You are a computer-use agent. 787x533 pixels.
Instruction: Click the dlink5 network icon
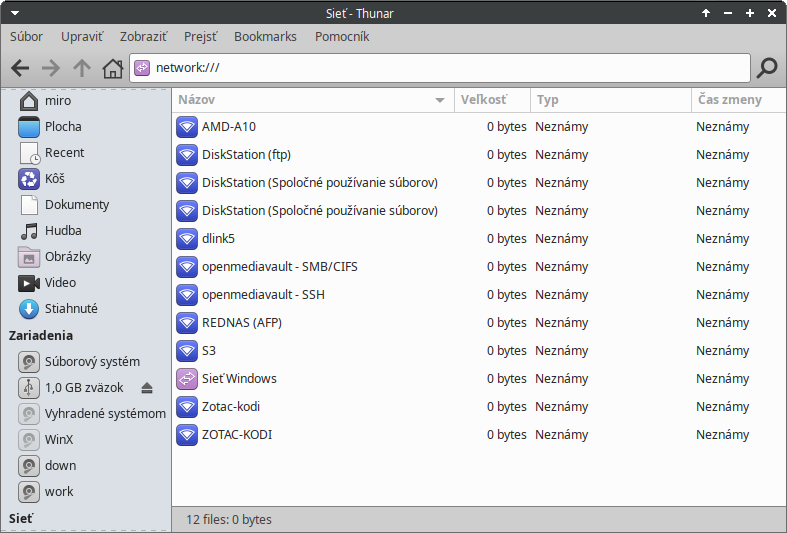[x=187, y=239]
